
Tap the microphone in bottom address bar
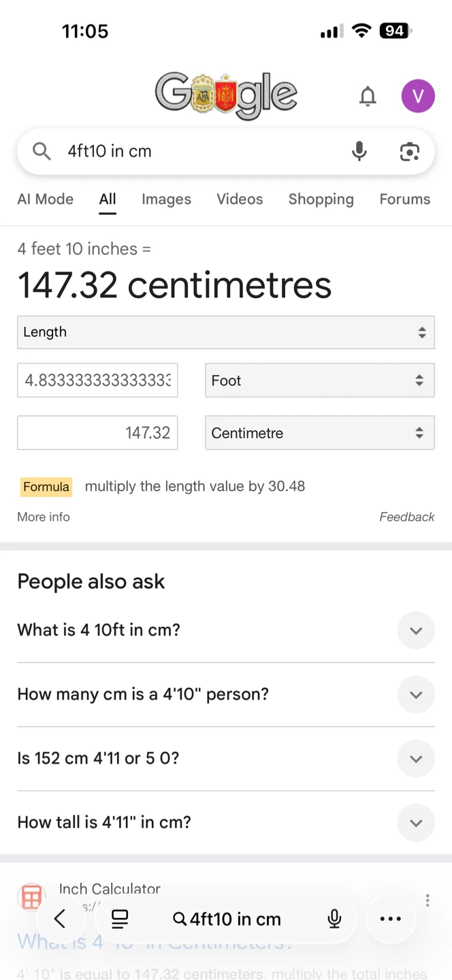click(334, 919)
